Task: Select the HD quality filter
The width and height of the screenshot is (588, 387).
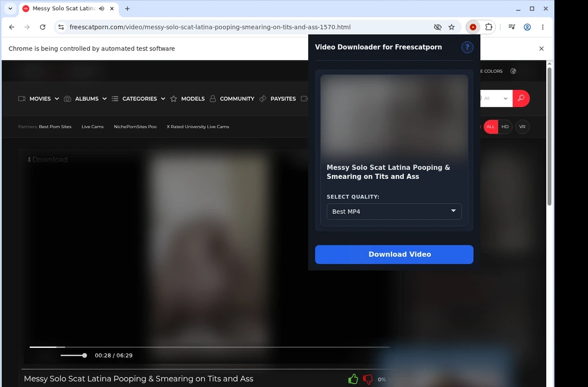Action: 505,127
